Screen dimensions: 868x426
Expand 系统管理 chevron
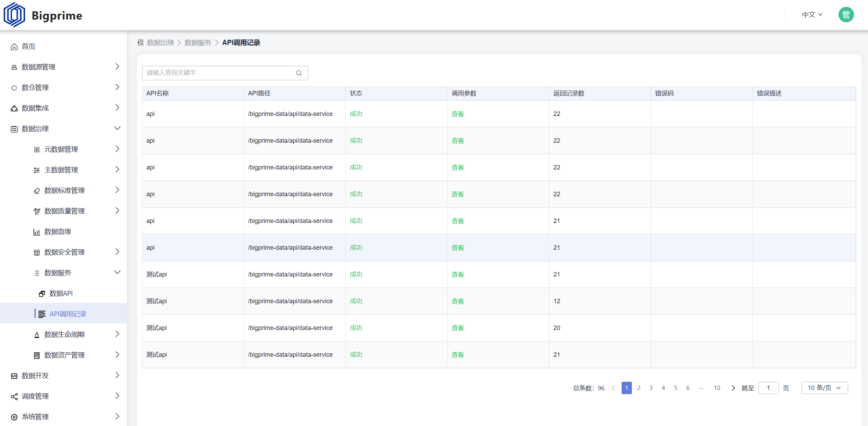pos(117,416)
